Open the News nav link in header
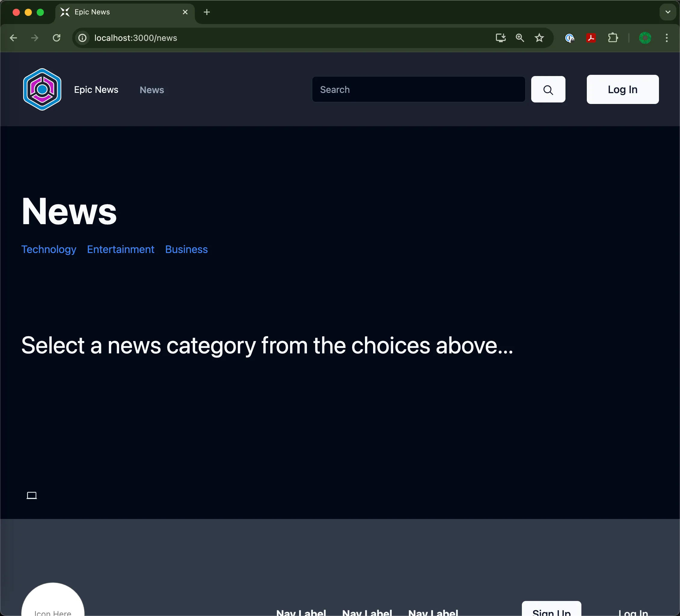680x616 pixels. coord(152,90)
